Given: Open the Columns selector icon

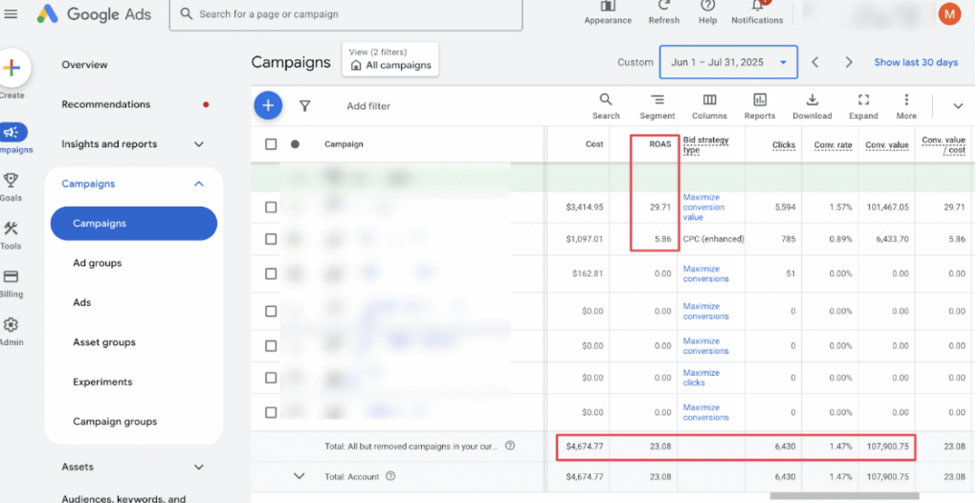Looking at the screenshot, I should (709, 99).
